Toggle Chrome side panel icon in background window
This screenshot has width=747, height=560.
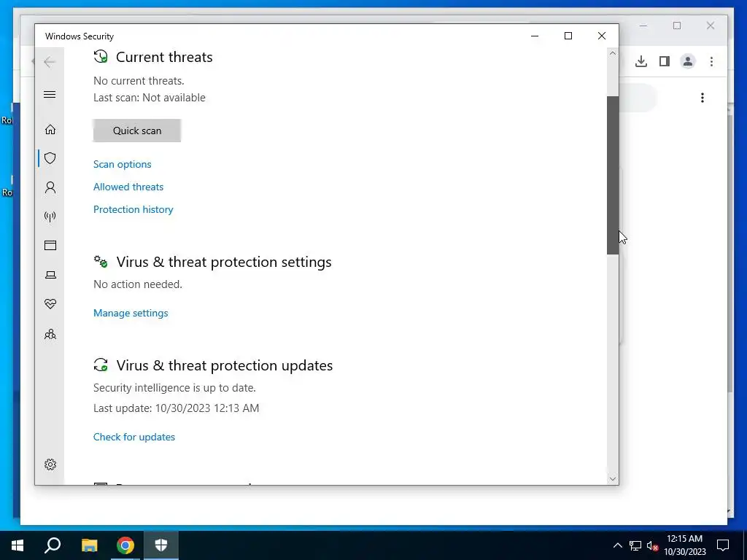pyautogui.click(x=665, y=61)
